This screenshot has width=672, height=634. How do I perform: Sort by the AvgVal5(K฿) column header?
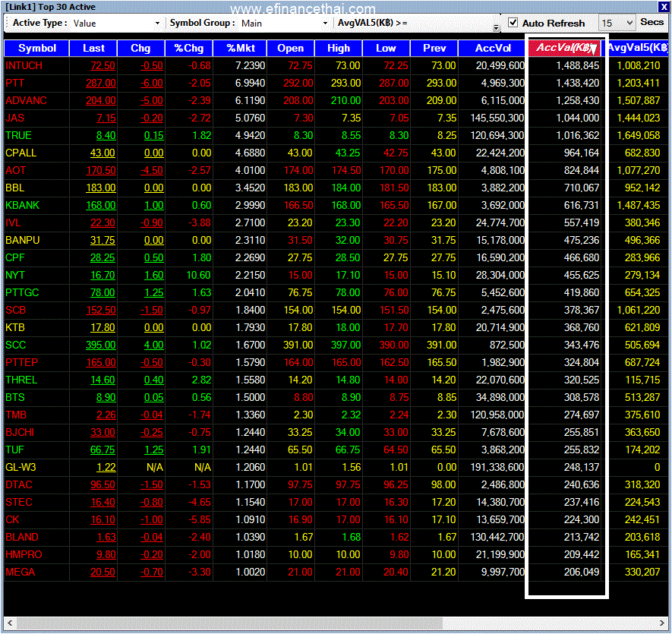tap(638, 48)
